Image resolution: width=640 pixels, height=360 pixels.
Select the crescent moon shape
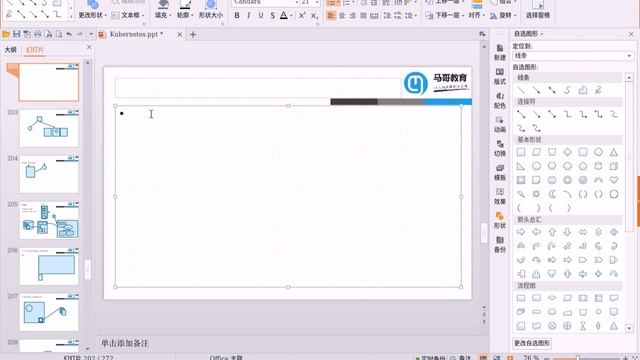tap(552, 194)
